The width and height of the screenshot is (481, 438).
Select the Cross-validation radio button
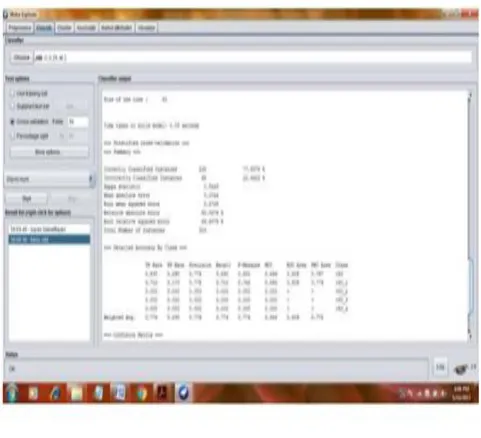click(x=13, y=122)
